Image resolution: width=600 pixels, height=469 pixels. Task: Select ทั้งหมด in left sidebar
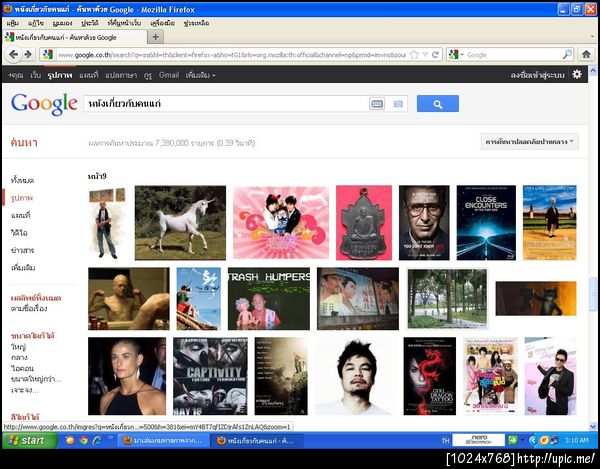(x=23, y=180)
